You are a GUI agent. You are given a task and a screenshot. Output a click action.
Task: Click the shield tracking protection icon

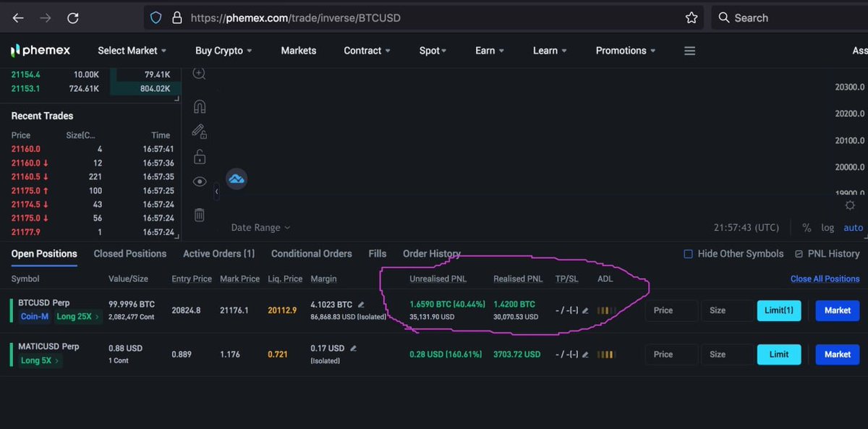(156, 18)
